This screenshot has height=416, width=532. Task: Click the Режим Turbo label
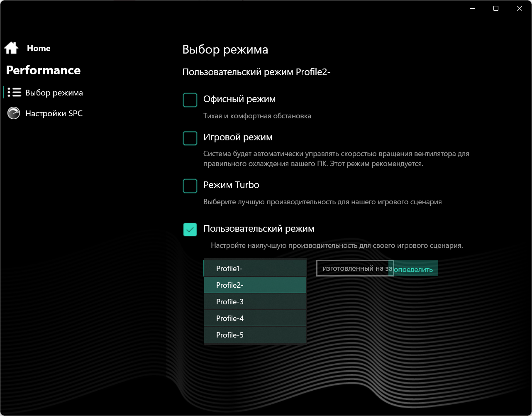231,185
